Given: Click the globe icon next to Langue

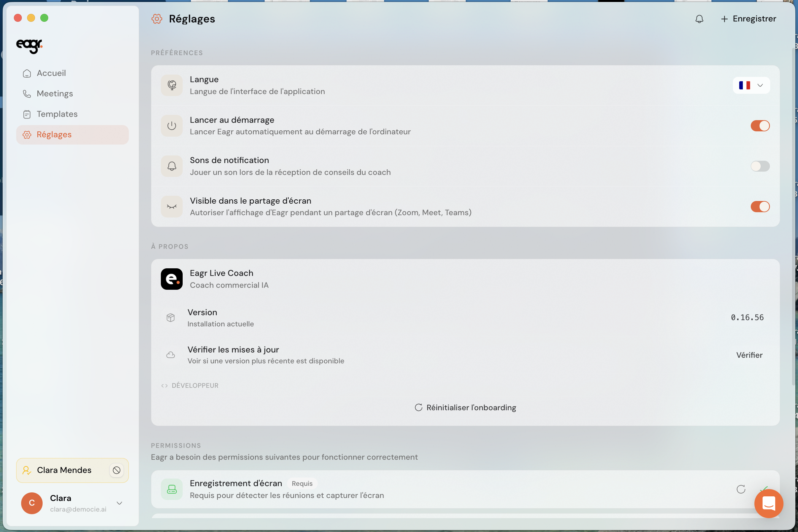Looking at the screenshot, I should click(x=172, y=85).
